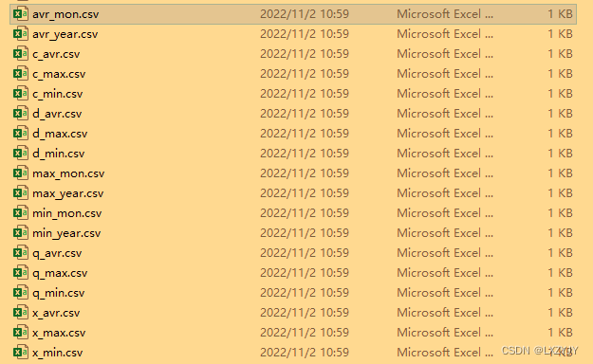Click the file icon of c_min.csv
The width and height of the screenshot is (593, 364).
21,94
